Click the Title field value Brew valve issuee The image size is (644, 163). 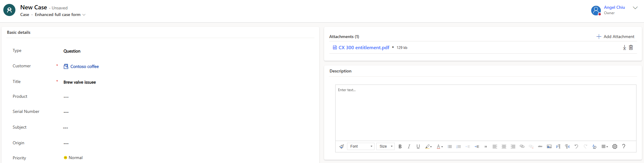(80, 82)
